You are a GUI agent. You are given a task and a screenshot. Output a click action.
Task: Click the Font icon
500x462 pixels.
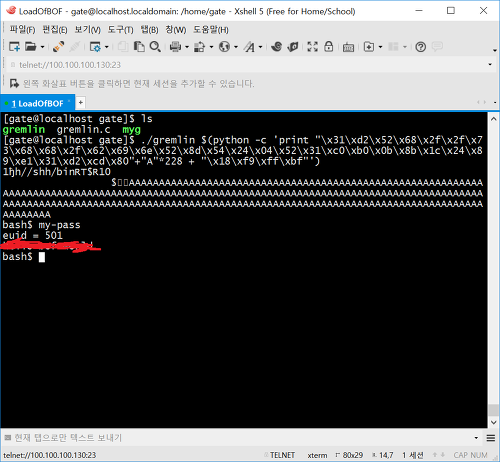(x=249, y=47)
